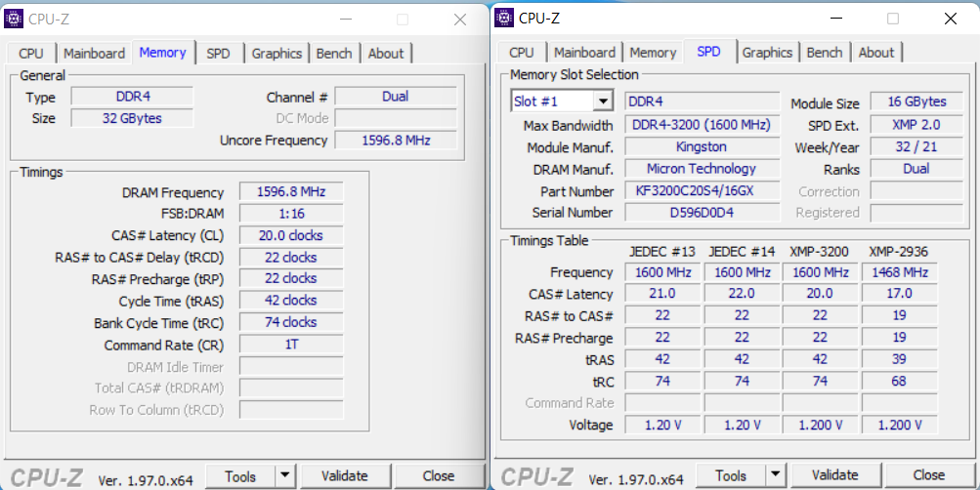The height and width of the screenshot is (490, 980).
Task: Click Tools button in right SPD window
Action: (731, 475)
